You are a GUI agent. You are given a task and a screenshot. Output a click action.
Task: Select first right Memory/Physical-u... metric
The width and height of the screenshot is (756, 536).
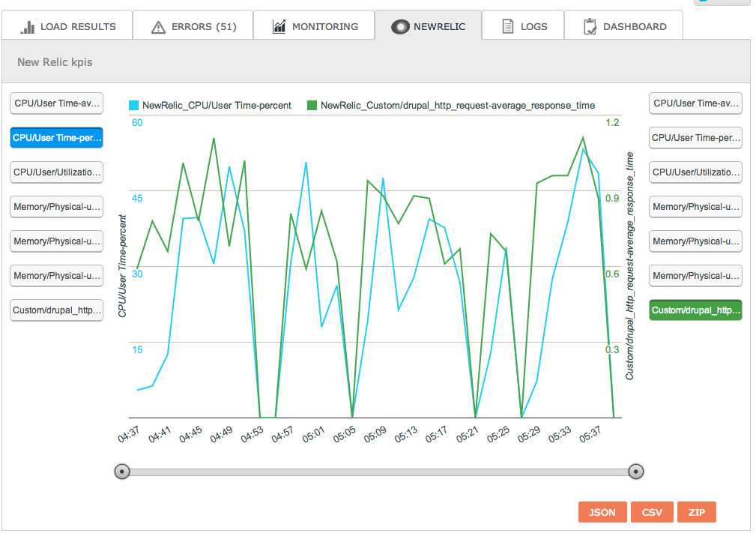tap(695, 207)
